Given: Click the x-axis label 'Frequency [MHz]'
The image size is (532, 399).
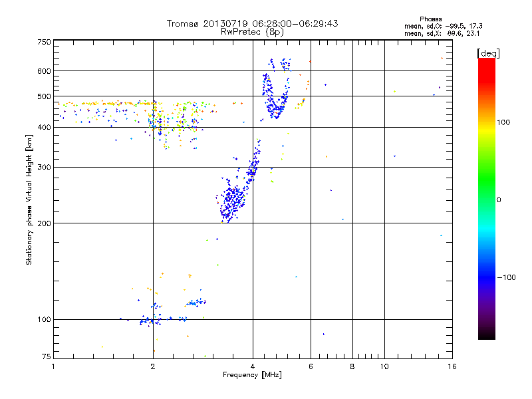Looking at the screenshot, I should click(x=252, y=375).
